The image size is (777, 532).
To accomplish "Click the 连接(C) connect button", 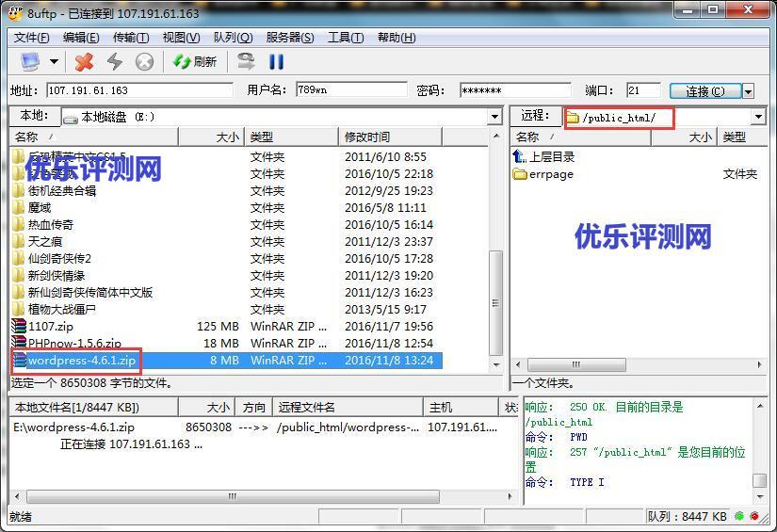I will 704,91.
